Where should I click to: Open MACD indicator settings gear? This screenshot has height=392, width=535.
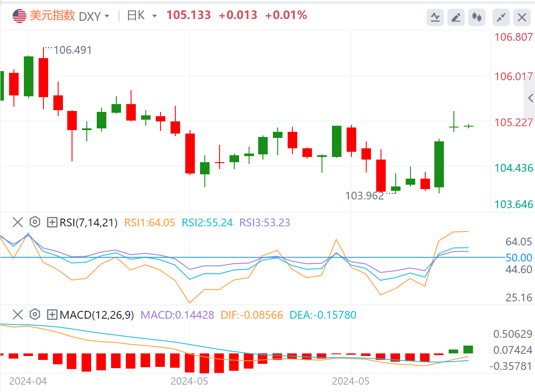35,314
